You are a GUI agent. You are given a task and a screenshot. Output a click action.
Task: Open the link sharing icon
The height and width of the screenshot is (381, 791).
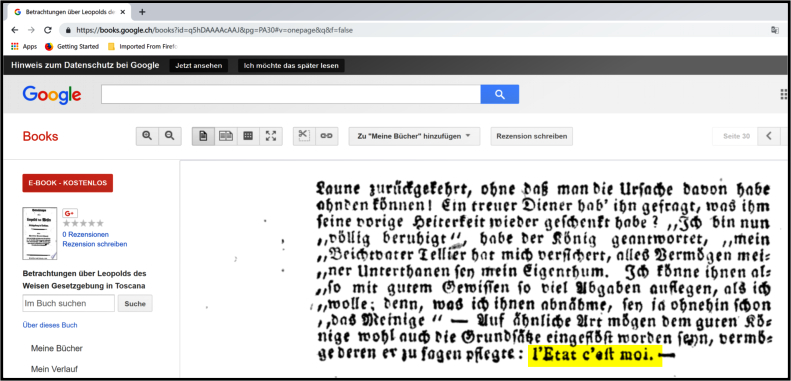(327, 136)
